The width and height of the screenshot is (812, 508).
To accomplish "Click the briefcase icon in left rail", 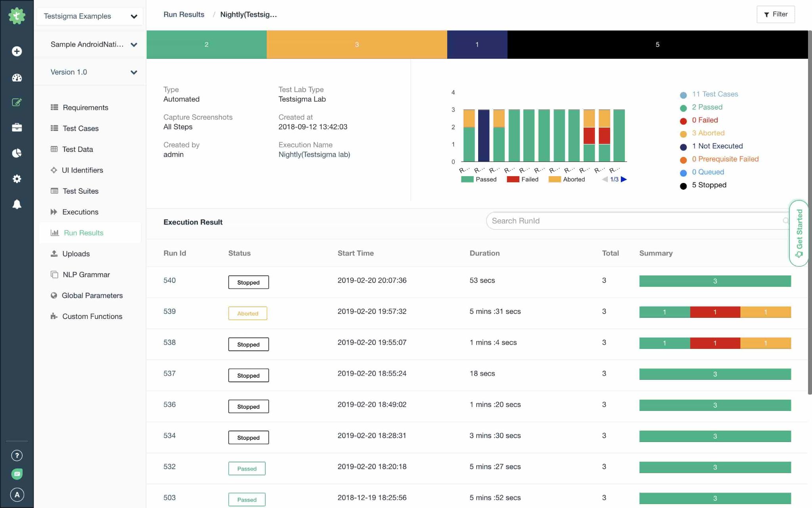I will click(17, 127).
